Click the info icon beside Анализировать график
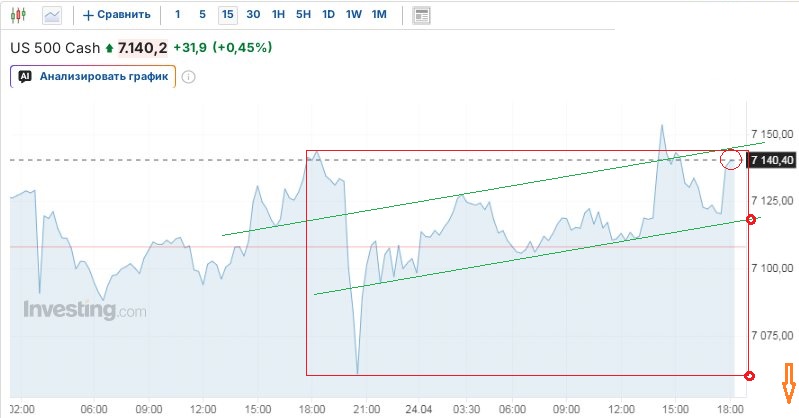This screenshot has height=418, width=799. click(188, 76)
